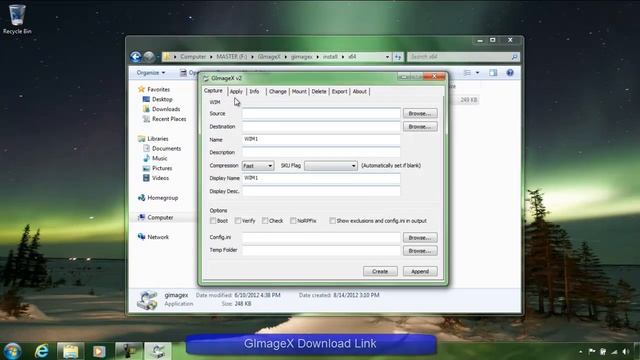Click the Explorer refresh button
This screenshot has height=360, width=640.
[x=398, y=57]
